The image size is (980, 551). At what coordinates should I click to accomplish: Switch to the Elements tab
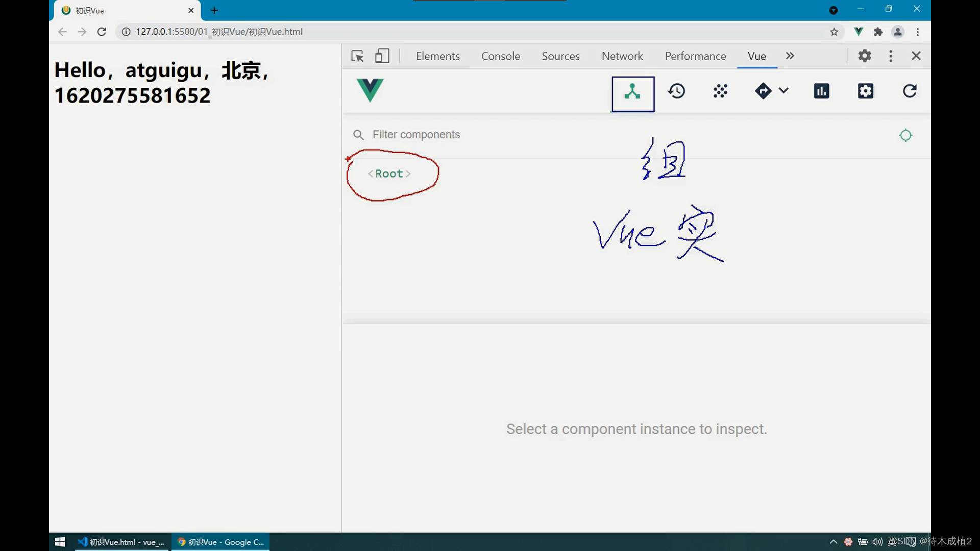coord(437,56)
